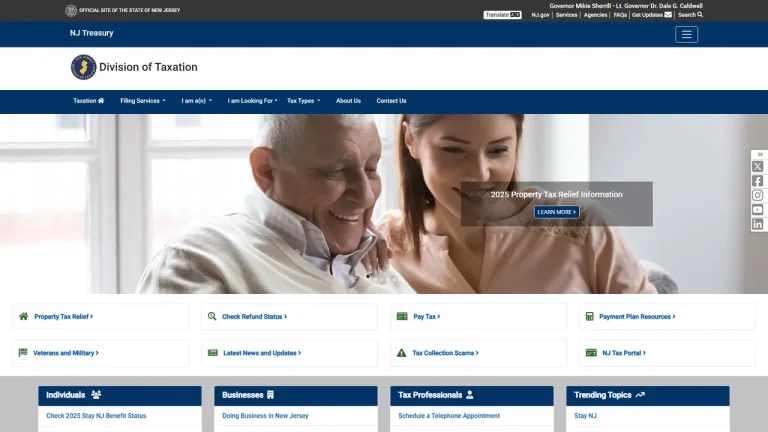Go to Taxation home in navigation
Viewport: 768px width, 432px height.
click(x=89, y=101)
